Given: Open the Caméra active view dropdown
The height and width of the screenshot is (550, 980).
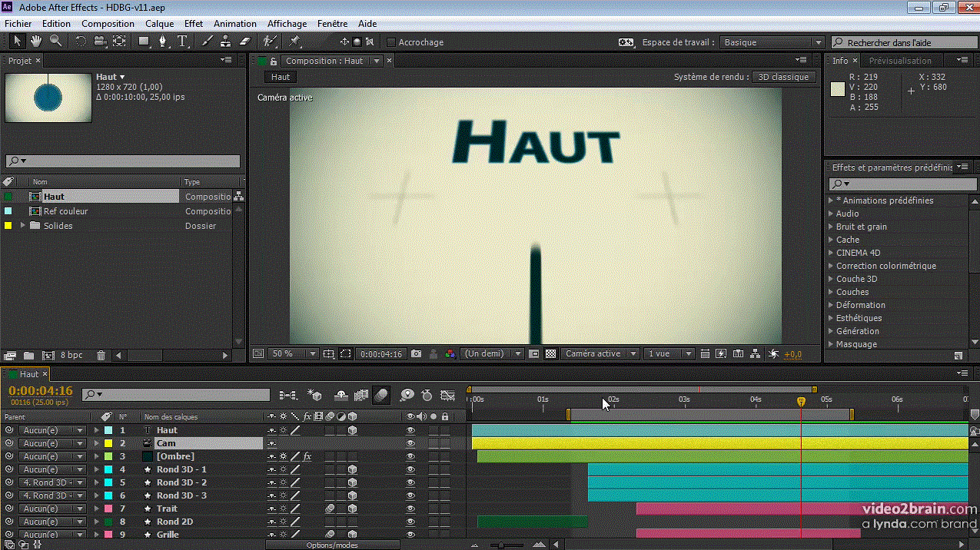Looking at the screenshot, I should click(x=600, y=354).
